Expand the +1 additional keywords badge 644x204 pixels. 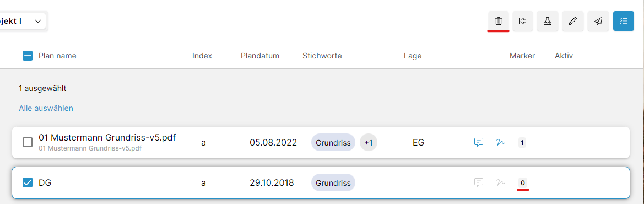(369, 143)
